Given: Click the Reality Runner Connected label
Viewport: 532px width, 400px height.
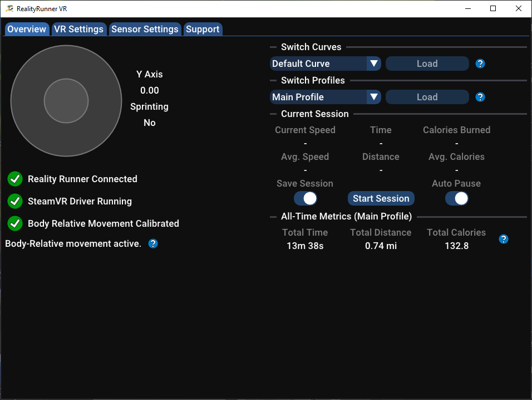Looking at the screenshot, I should tap(82, 179).
